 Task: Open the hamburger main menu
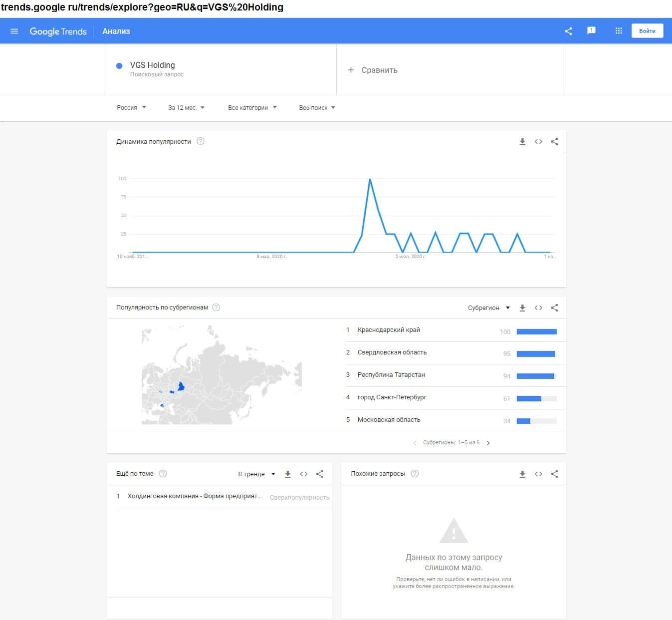click(x=14, y=31)
